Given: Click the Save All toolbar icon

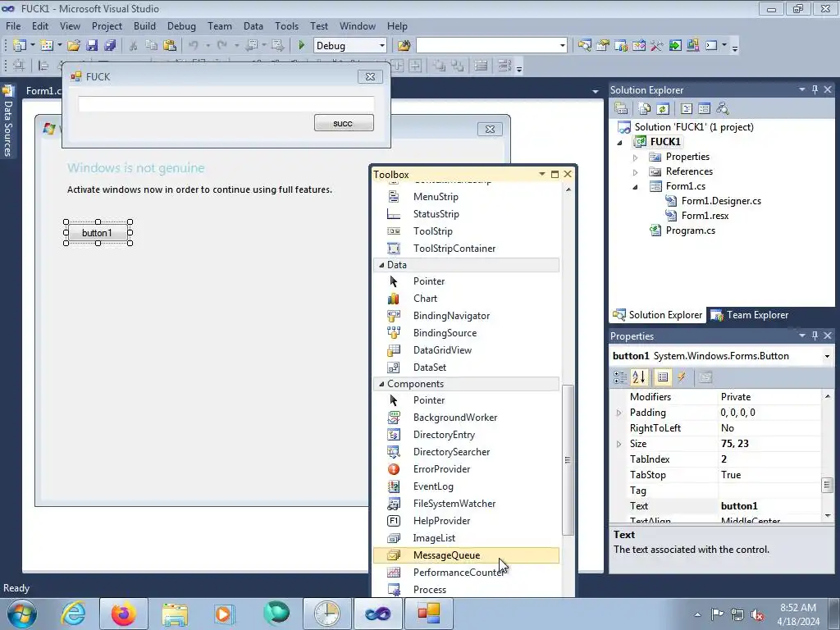Looking at the screenshot, I should [110, 46].
